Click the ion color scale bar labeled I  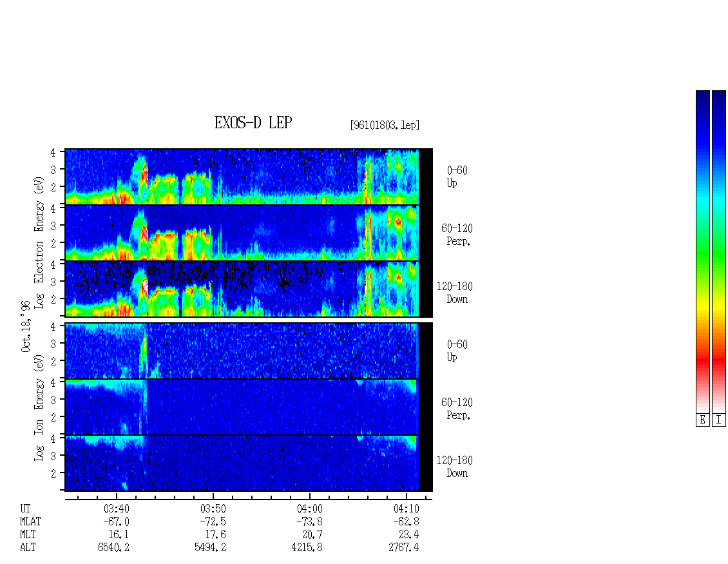pyautogui.click(x=719, y=251)
